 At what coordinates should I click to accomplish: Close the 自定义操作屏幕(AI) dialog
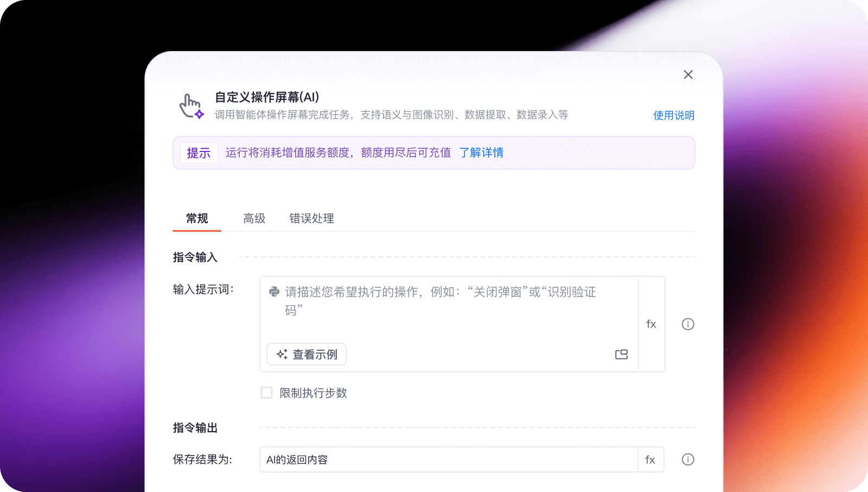point(688,75)
